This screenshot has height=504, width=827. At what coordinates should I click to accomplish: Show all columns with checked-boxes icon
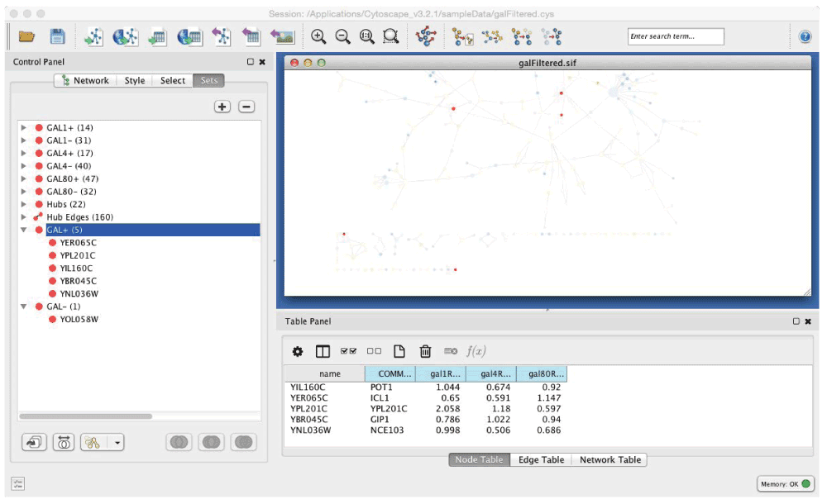pyautogui.click(x=349, y=350)
